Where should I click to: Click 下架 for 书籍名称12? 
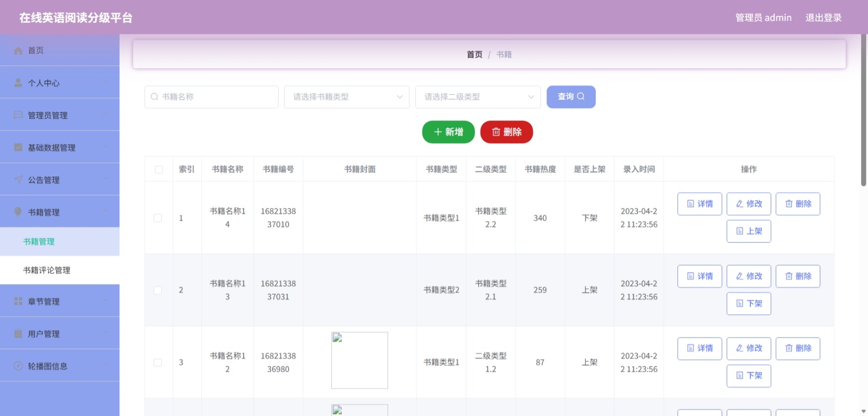[749, 376]
